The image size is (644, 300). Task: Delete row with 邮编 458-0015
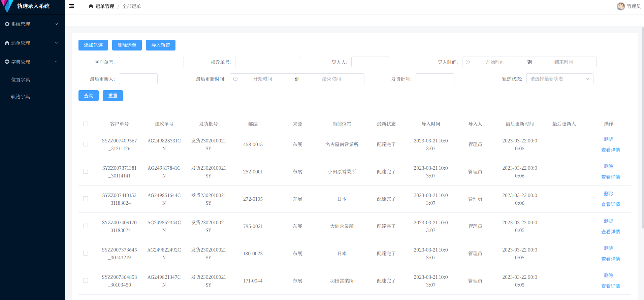[609, 139]
